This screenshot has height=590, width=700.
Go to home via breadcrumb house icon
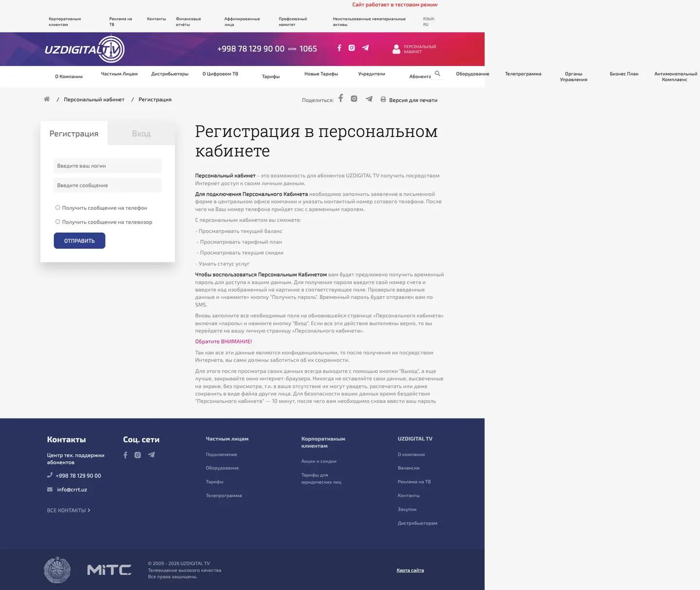(47, 99)
